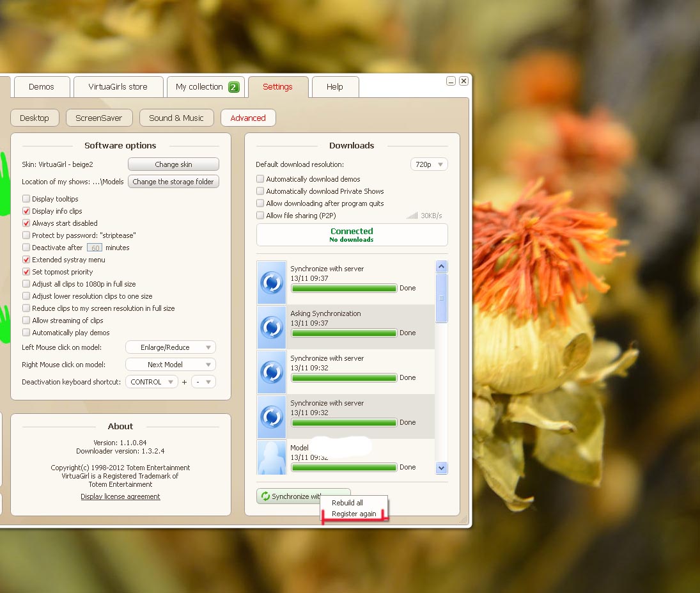Click the green refresh icon on Synchronize button

click(x=265, y=496)
